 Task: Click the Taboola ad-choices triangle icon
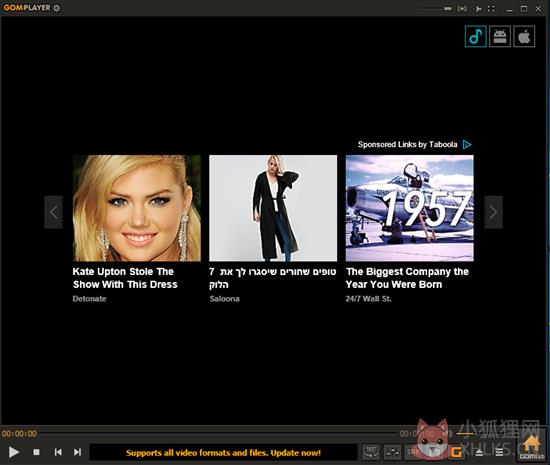(467, 144)
